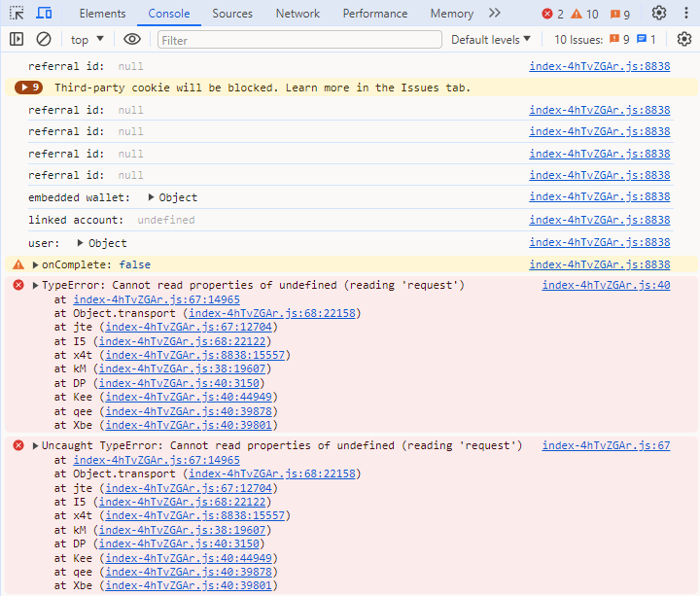The height and width of the screenshot is (596, 700).
Task: Open the 10 Issues link
Action: tap(605, 40)
